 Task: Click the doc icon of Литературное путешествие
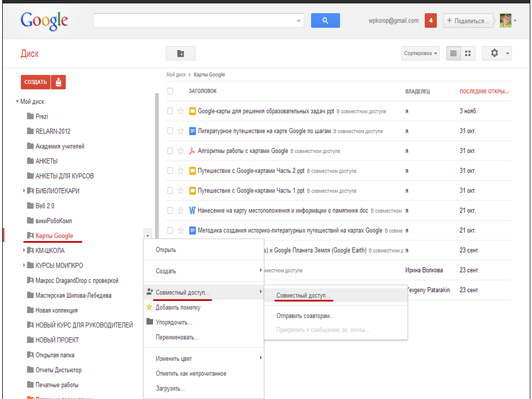point(192,131)
